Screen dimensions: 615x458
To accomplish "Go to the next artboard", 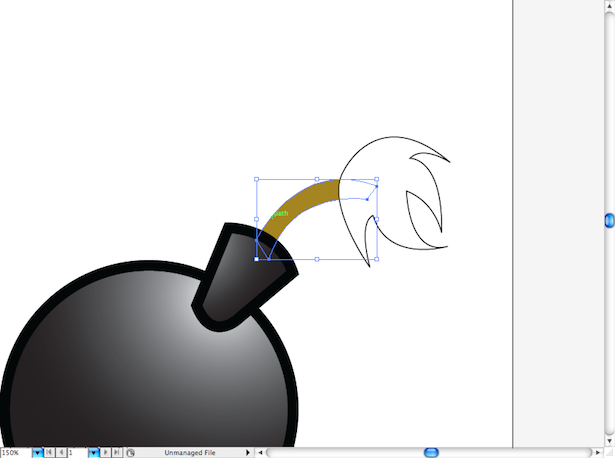I will [x=106, y=453].
